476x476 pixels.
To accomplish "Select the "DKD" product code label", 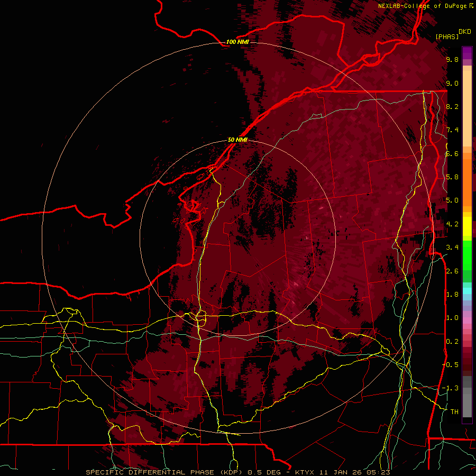I will point(465,32).
